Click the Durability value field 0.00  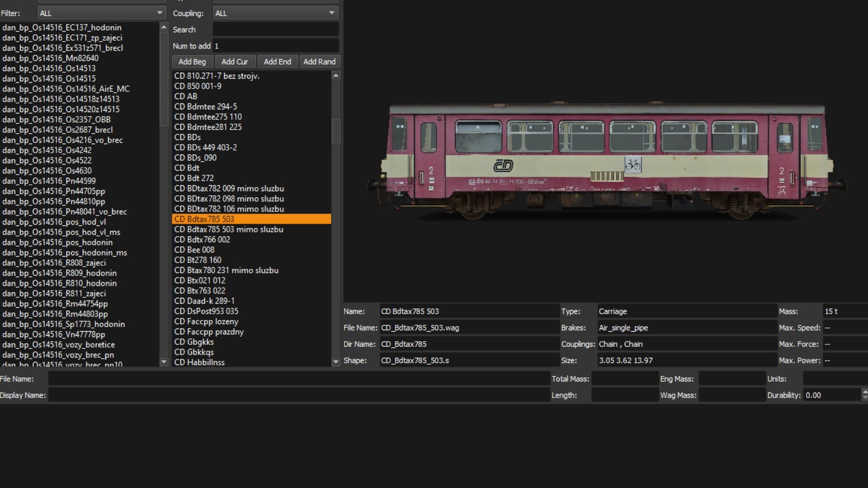point(832,395)
